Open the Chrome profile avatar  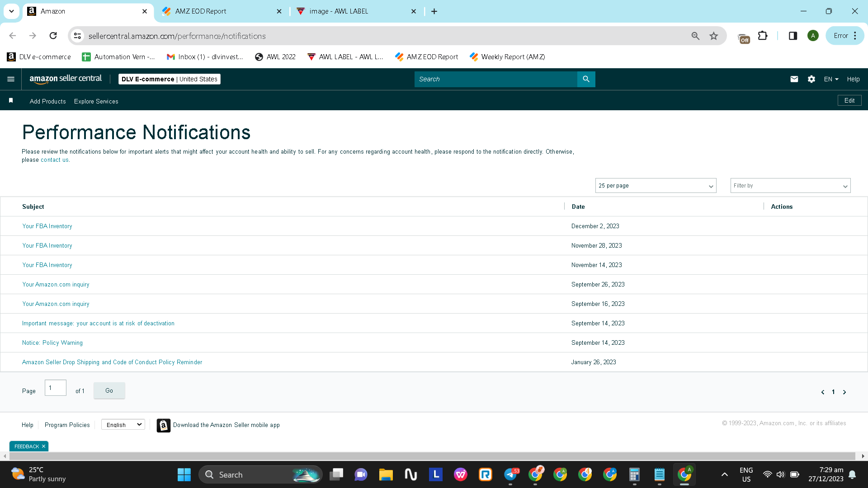pos(813,36)
